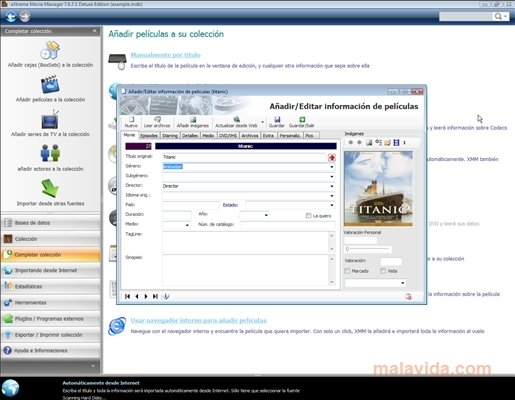
Task: Open Añadir películas a la colección icon
Action: point(50,84)
